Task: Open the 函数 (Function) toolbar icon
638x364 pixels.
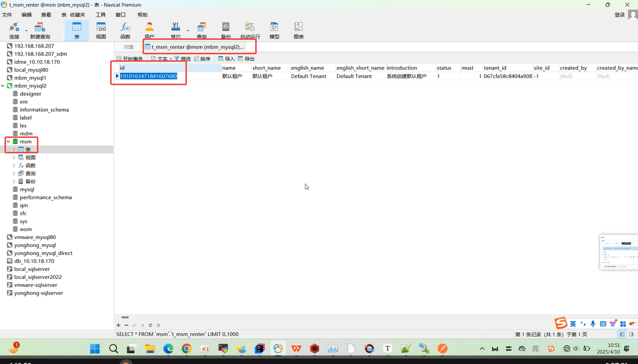Action: pyautogui.click(x=125, y=30)
